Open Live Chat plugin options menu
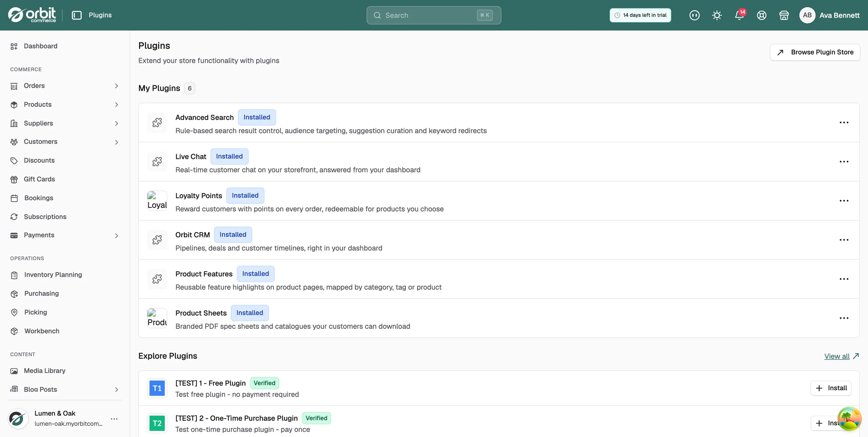This screenshot has width=868, height=437. [x=844, y=162]
